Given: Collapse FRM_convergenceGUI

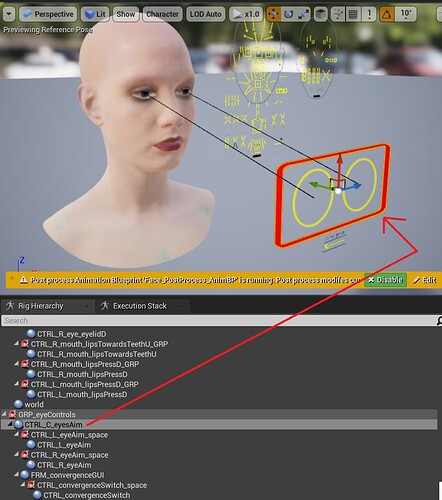Looking at the screenshot, I should [16, 474].
